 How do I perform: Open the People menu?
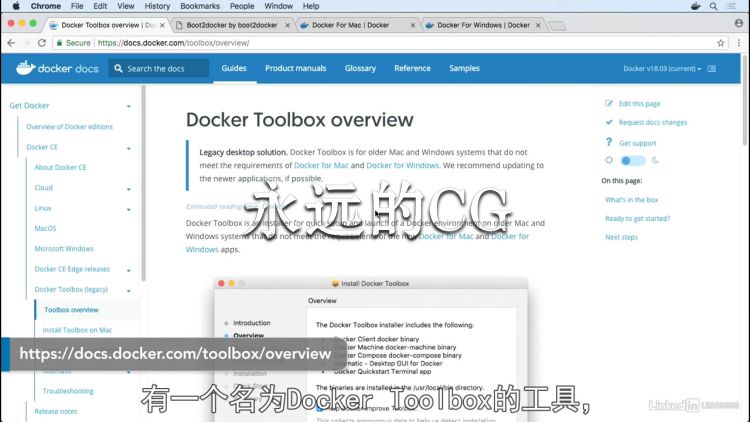(242, 6)
